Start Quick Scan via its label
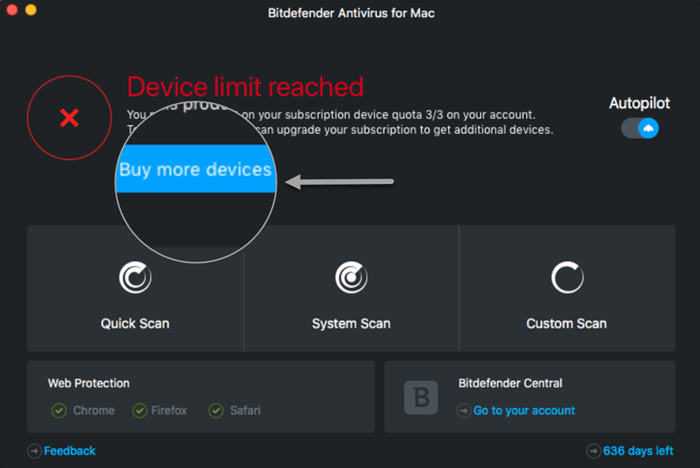 tap(135, 323)
